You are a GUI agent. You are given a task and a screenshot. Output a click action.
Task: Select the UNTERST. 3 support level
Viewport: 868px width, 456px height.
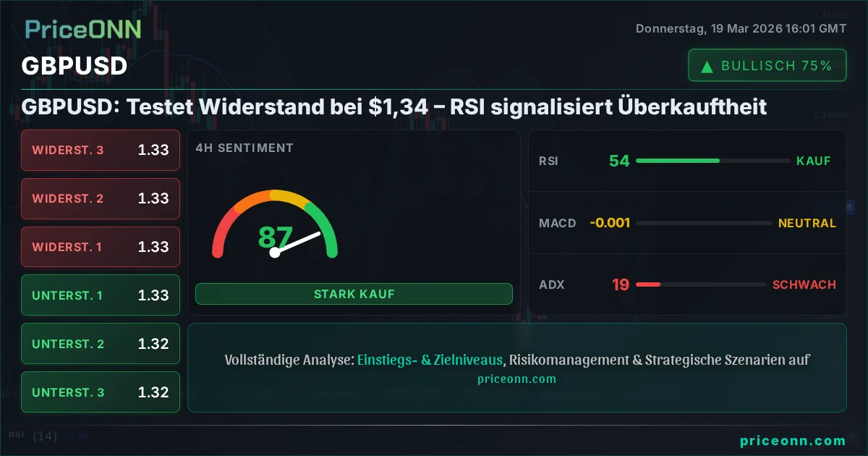pyautogui.click(x=101, y=392)
